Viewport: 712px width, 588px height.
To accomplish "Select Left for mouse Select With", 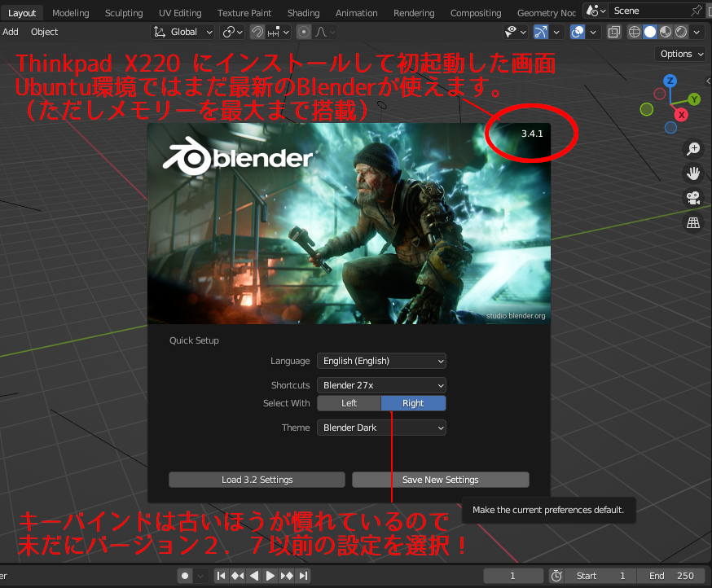I will tap(349, 402).
